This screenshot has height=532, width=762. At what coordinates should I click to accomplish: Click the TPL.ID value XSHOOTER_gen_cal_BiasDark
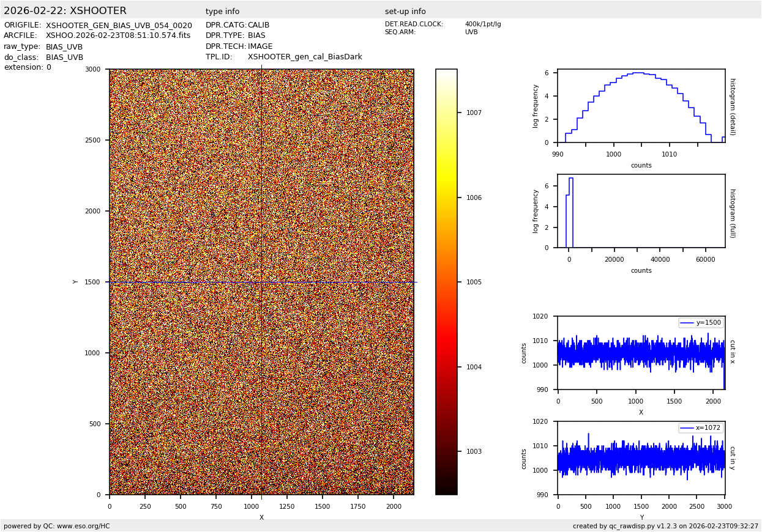pyautogui.click(x=305, y=57)
